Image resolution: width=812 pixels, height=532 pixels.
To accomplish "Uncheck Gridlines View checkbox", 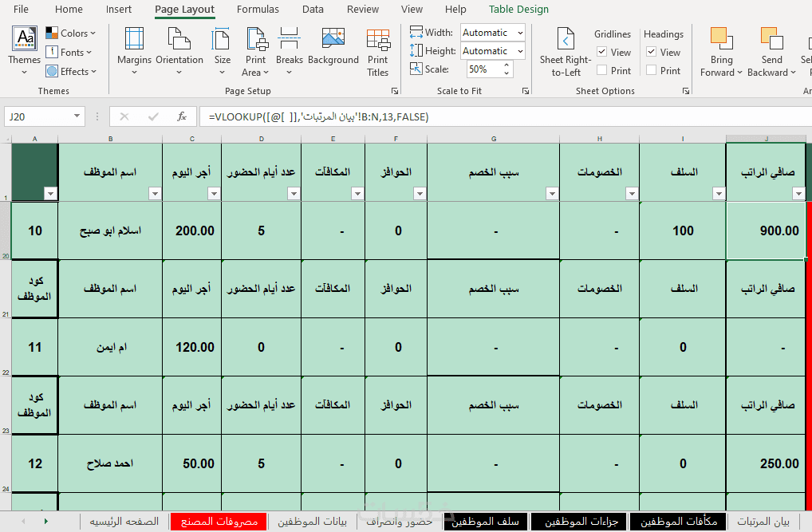I will click(x=601, y=52).
